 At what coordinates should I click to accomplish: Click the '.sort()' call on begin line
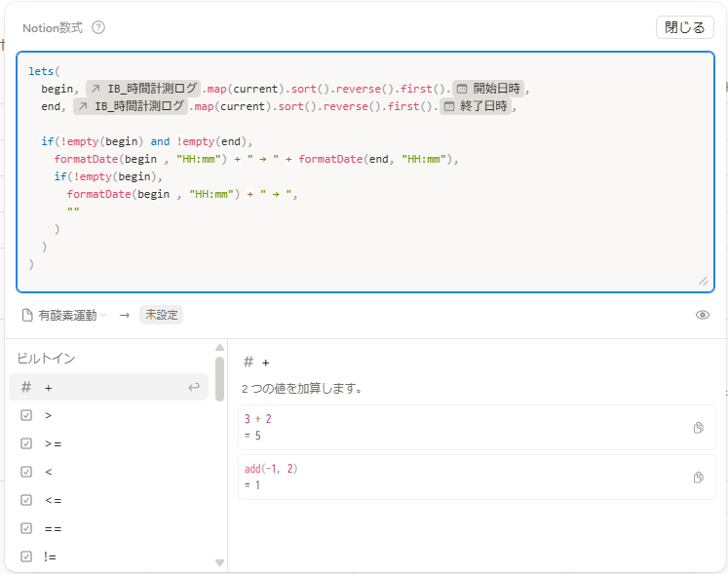coord(307,89)
